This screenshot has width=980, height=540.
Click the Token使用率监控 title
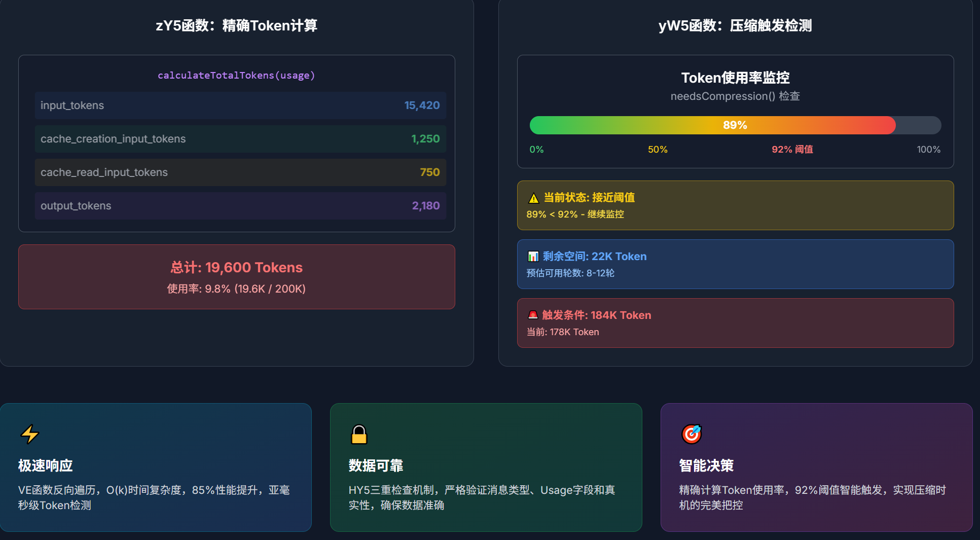tap(735, 78)
